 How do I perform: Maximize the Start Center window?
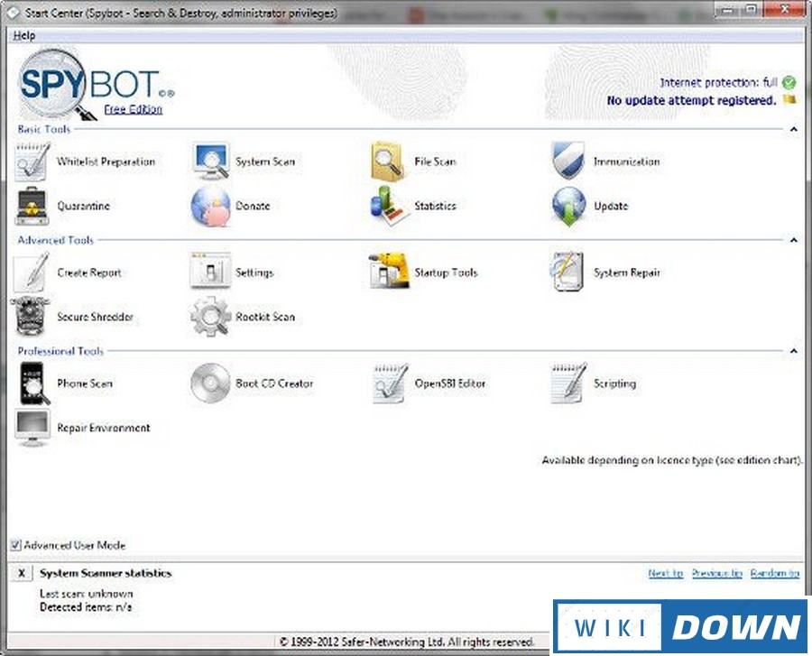pyautogui.click(x=753, y=9)
